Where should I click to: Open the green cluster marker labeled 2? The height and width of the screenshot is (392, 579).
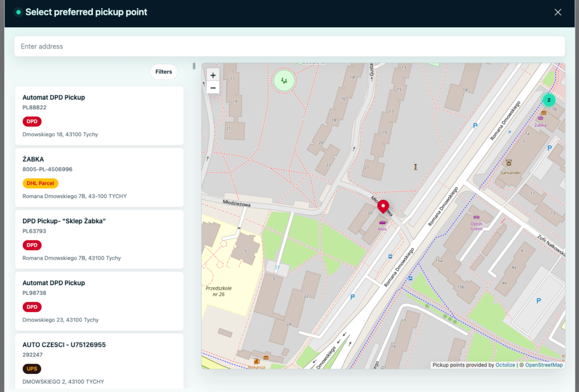[x=548, y=100]
